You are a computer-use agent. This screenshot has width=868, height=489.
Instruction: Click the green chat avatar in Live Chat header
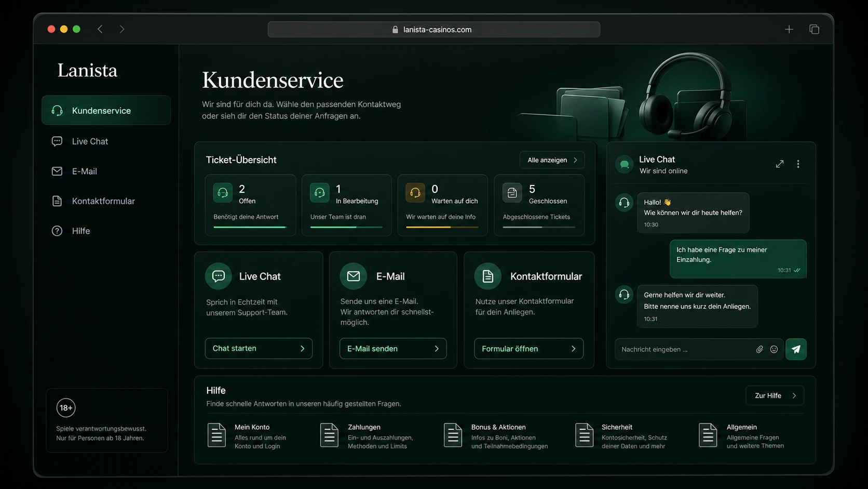(625, 164)
